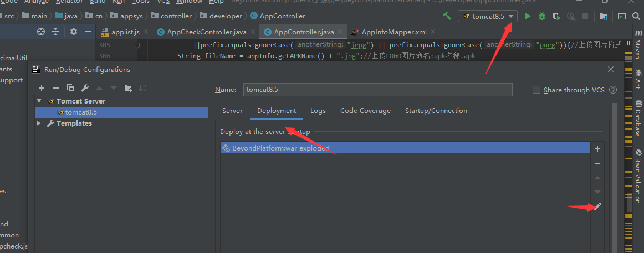Click AppController class in breadcrumb
The width and height of the screenshot is (644, 253).
point(278,16)
